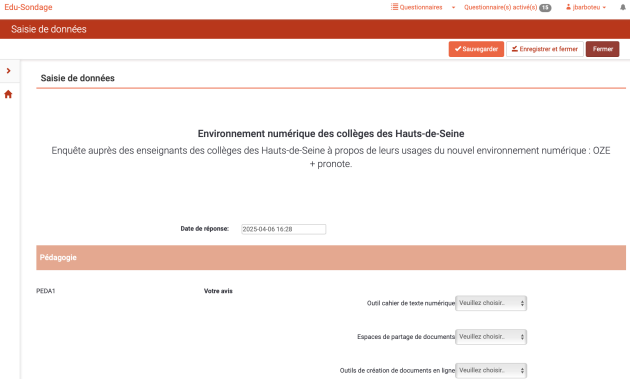Expand caret next to Questionnaires
The height and width of the screenshot is (379, 630).
coord(453,8)
